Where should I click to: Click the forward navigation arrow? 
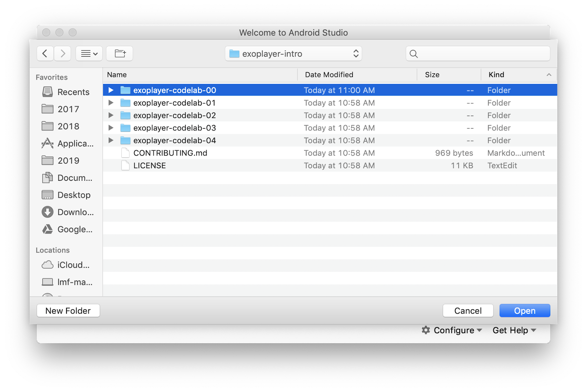(x=63, y=54)
